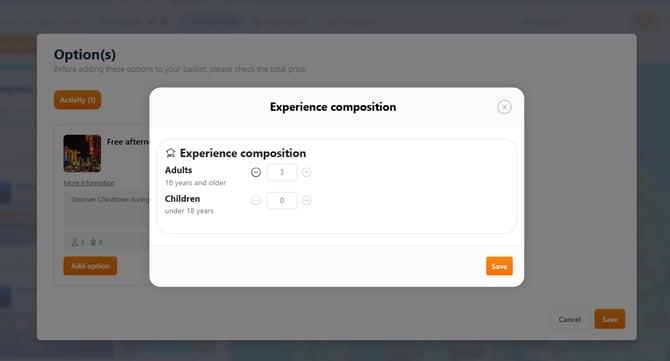670x361 pixels.
Task: Select the Activity (1) tab
Action: tap(77, 100)
